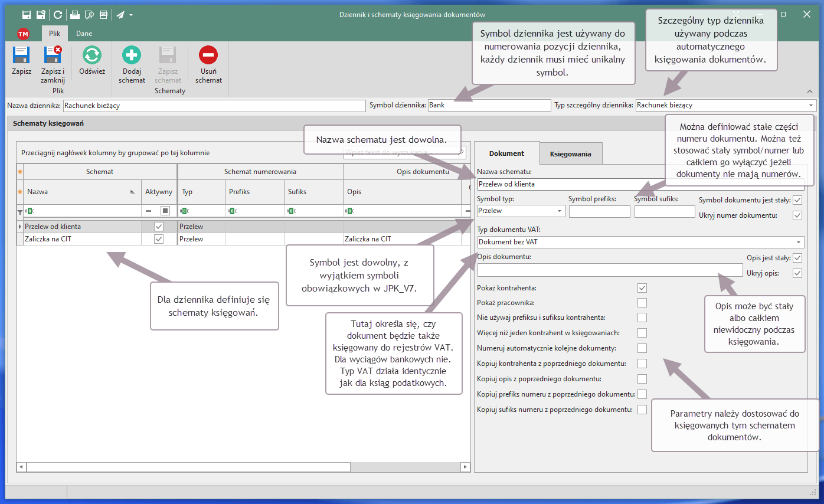Expand Typ dokumentu VAT dropdown

tap(799, 242)
